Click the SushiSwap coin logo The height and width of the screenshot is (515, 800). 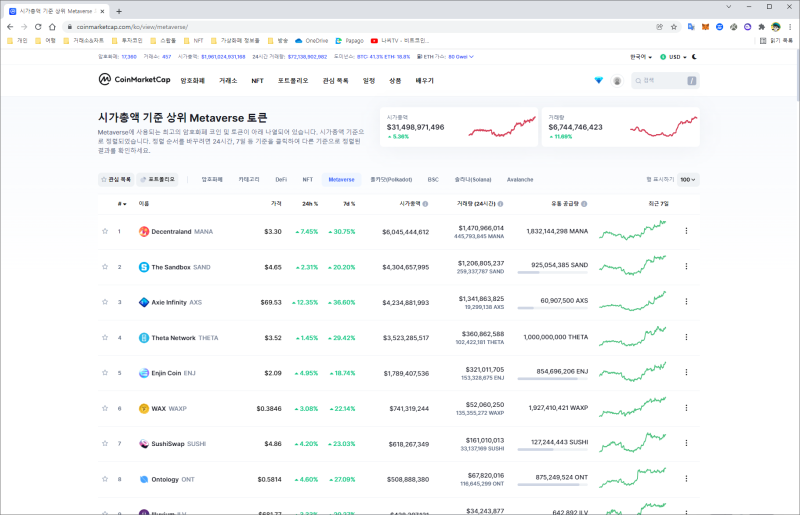[144, 444]
